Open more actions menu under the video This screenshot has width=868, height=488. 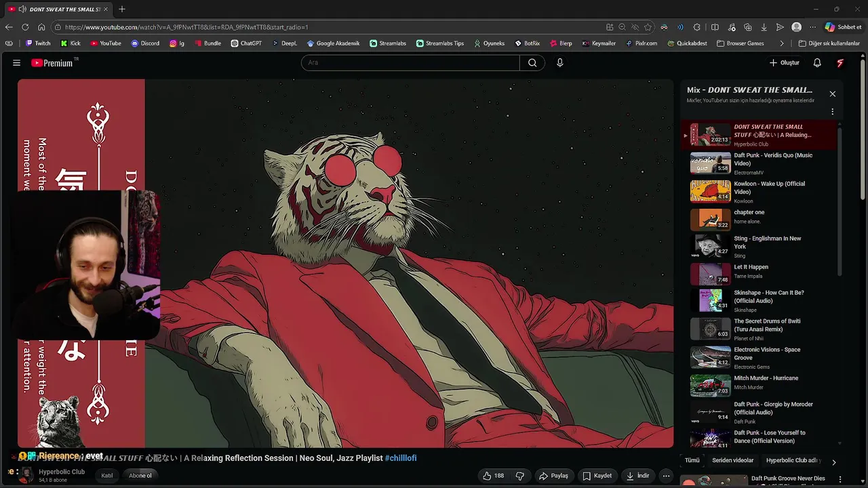click(666, 476)
